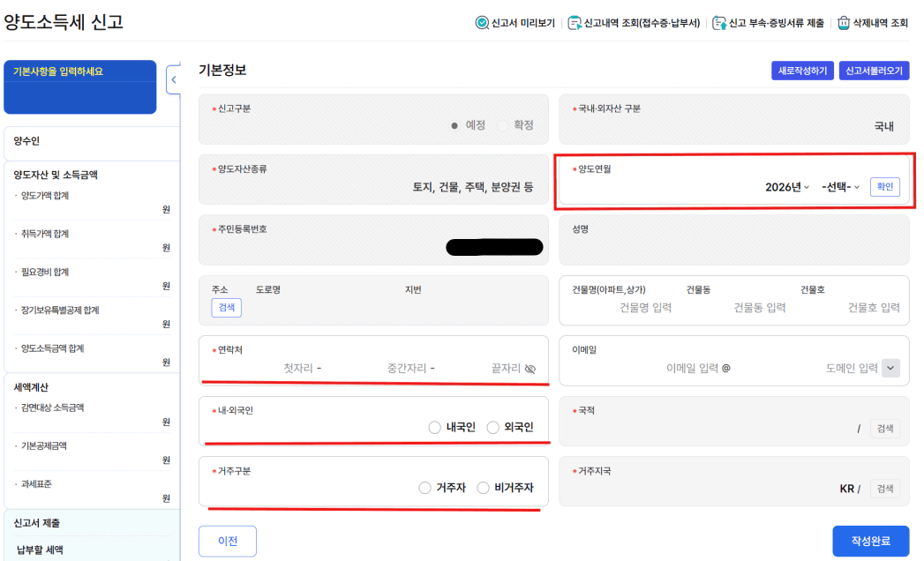
Task: Select the 외국인 radio button
Action: (492, 428)
